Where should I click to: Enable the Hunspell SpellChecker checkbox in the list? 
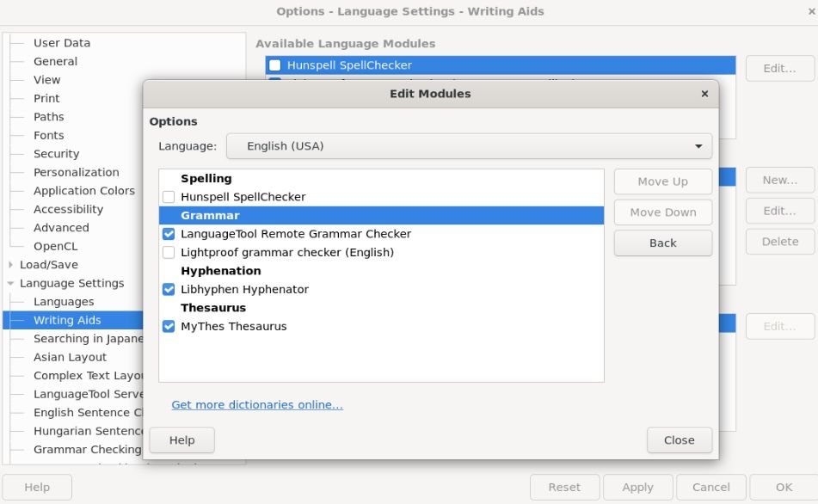pyautogui.click(x=169, y=197)
